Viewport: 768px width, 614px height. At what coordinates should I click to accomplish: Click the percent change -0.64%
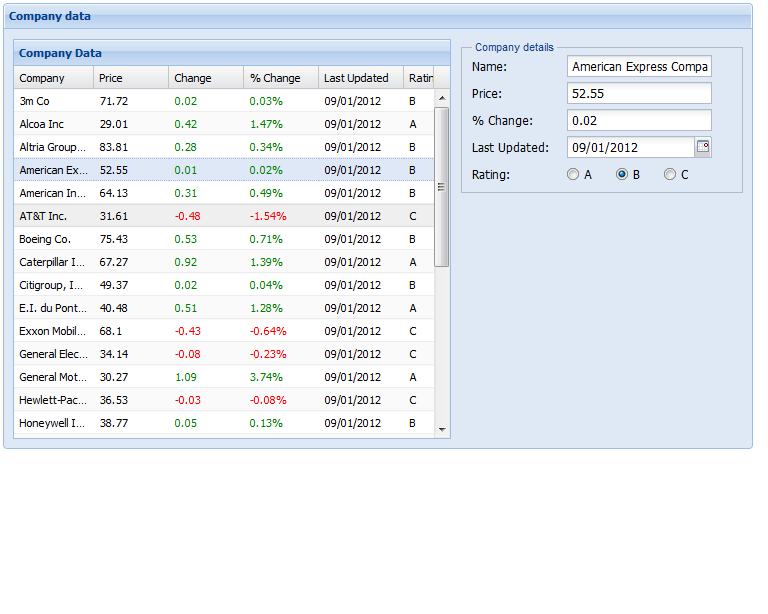coord(268,331)
